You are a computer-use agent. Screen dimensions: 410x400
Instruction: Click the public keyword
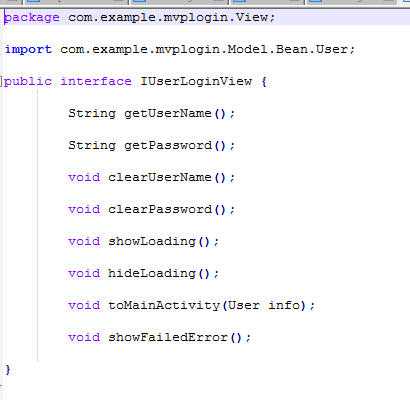(28, 82)
